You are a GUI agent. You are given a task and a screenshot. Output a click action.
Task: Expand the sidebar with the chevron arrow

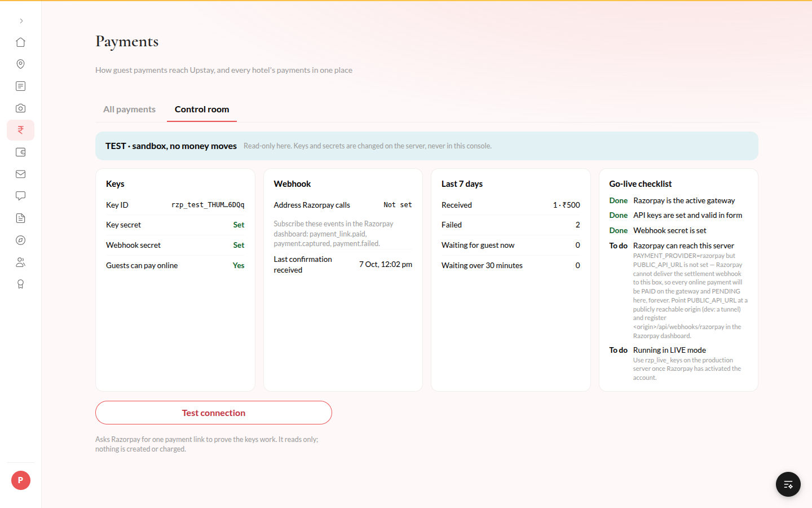click(21, 21)
